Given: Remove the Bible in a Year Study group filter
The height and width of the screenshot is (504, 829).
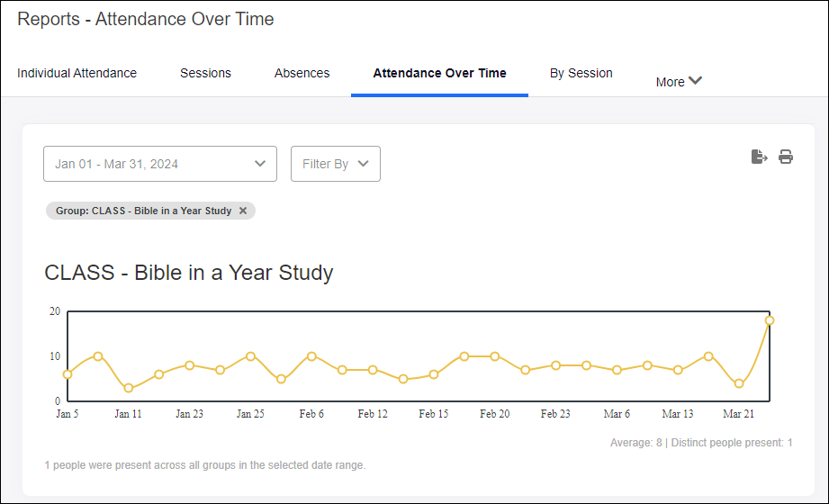Looking at the screenshot, I should [x=243, y=211].
